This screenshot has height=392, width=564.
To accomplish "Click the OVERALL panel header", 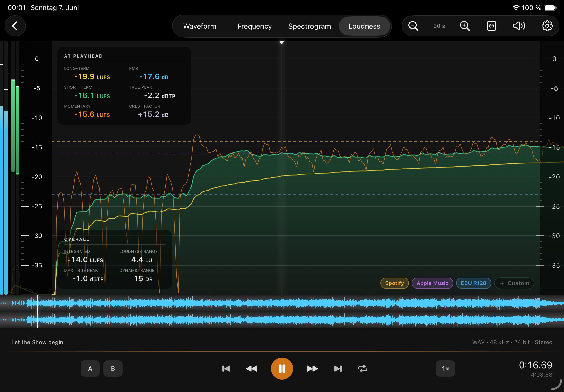I will (77, 239).
